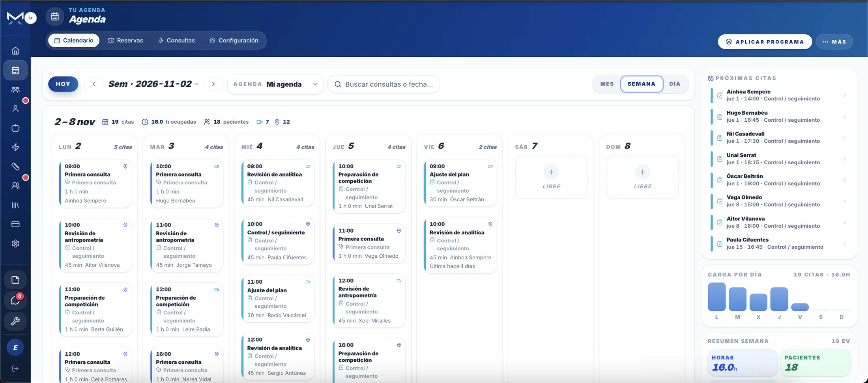Open the credit card billing sidebar icon

[15, 224]
